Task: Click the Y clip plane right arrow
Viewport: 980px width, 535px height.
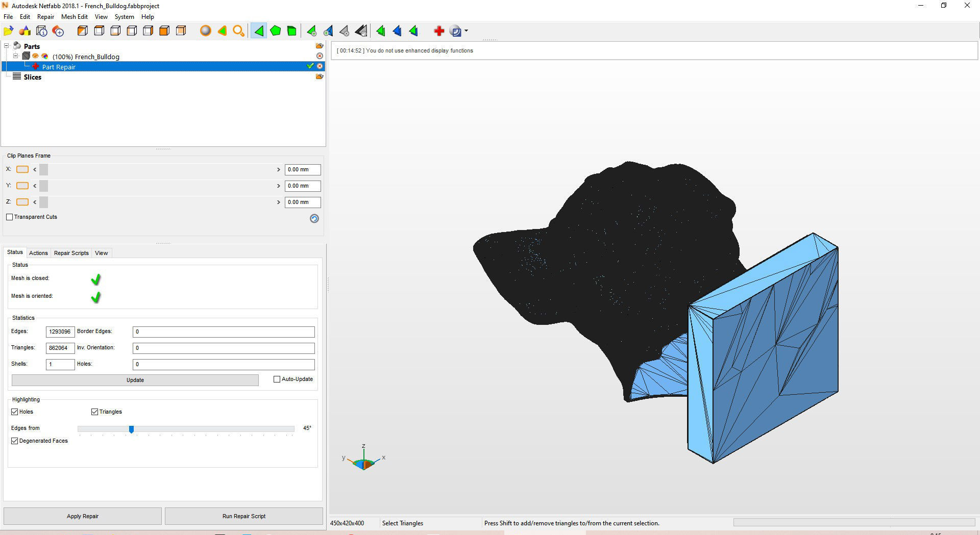Action: [x=279, y=186]
